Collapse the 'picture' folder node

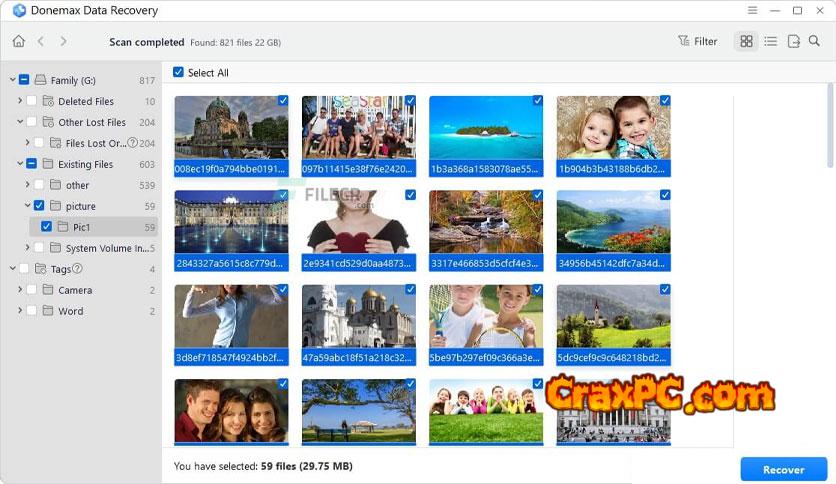(27, 206)
